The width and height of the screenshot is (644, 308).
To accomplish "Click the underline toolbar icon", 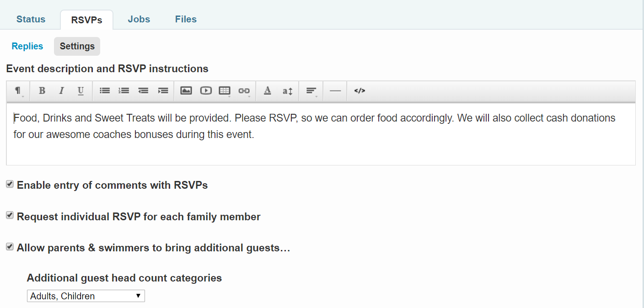I will point(80,90).
